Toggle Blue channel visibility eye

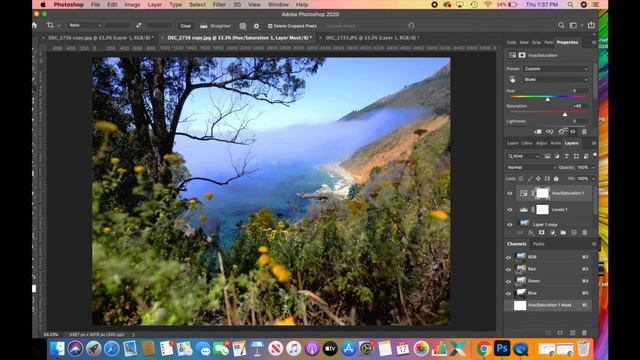pos(509,293)
